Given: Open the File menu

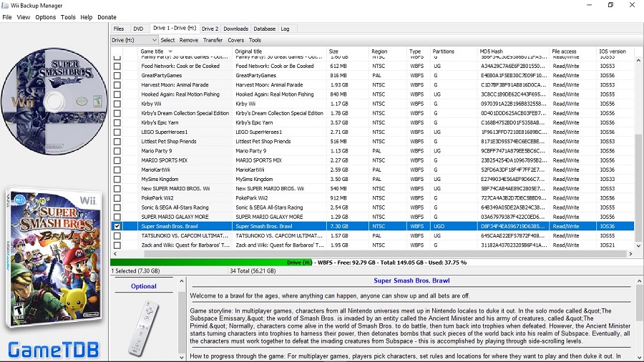Looking at the screenshot, I should [7, 17].
